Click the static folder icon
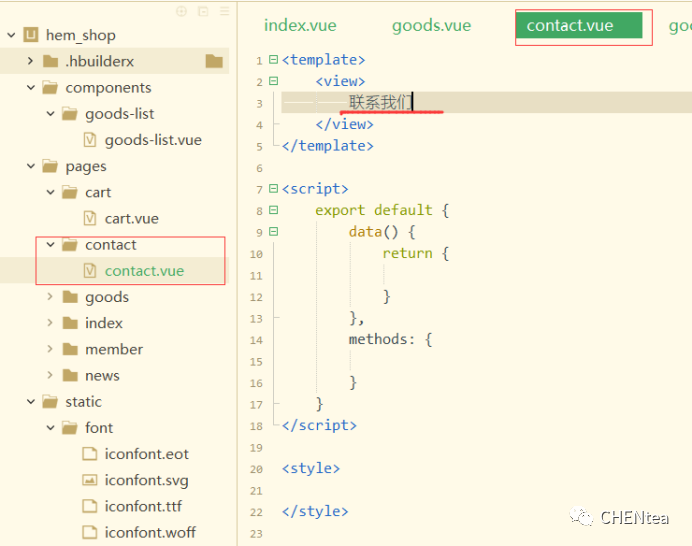692x546 pixels. [x=50, y=402]
